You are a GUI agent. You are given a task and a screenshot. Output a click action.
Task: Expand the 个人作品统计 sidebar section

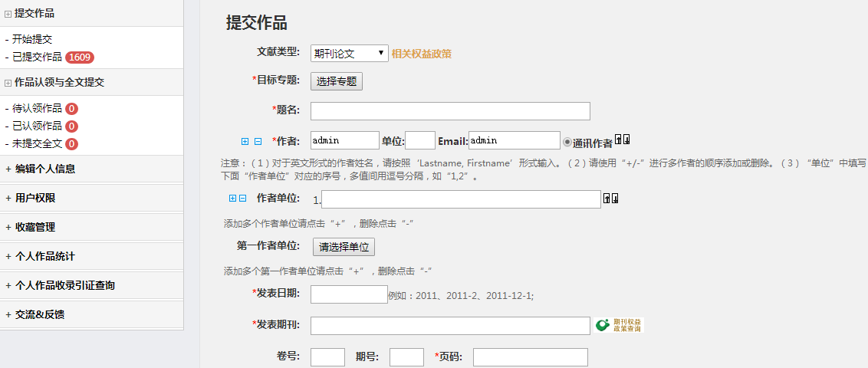click(x=45, y=256)
